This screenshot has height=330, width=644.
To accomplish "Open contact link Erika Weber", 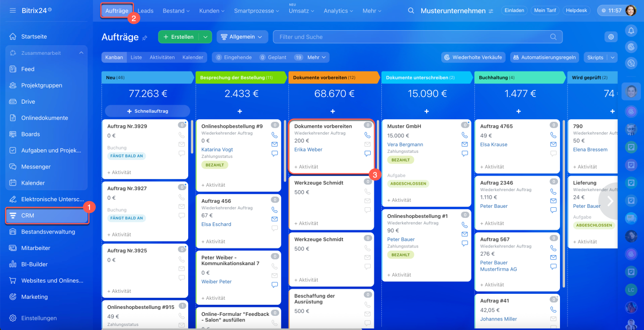I will 308,149.
